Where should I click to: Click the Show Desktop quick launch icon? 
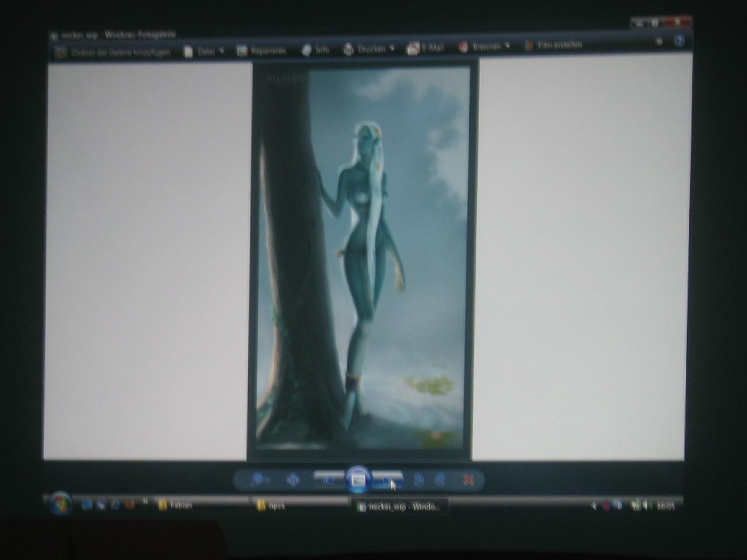tap(87, 505)
